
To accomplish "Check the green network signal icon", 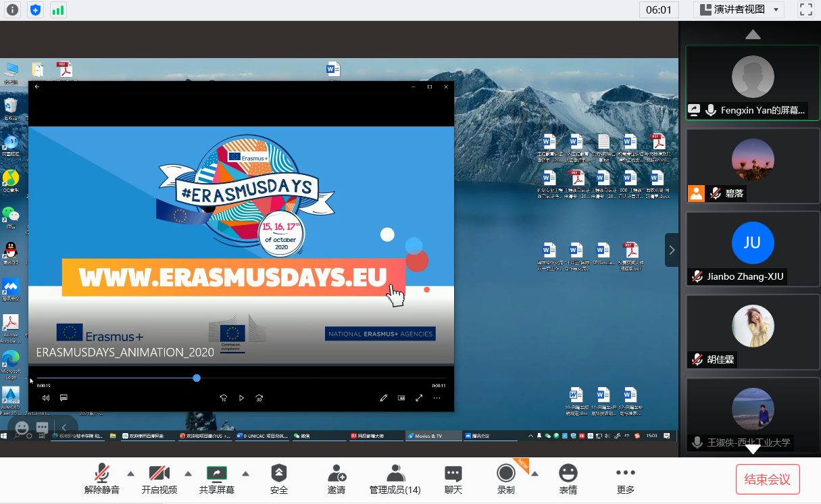I will point(58,9).
